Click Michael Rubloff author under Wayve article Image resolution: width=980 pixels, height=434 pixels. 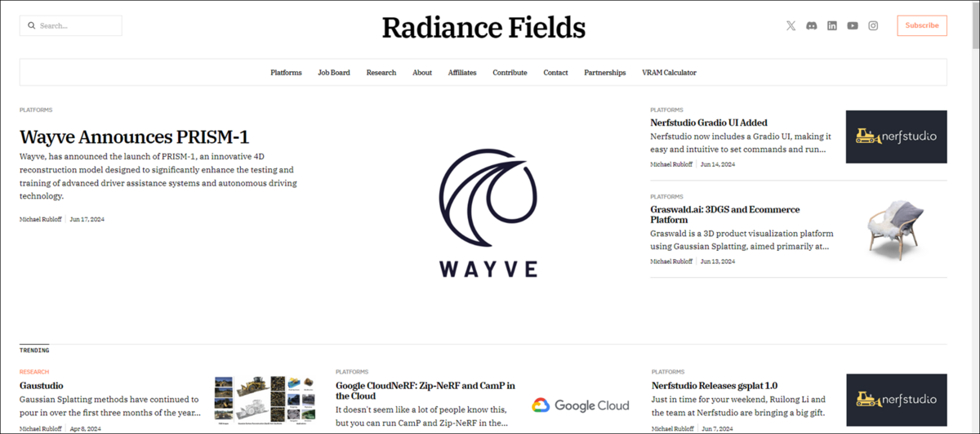tap(42, 219)
